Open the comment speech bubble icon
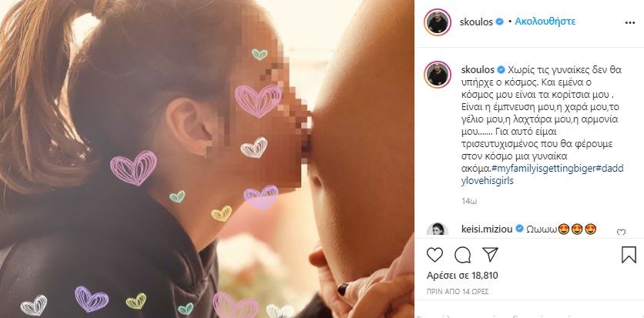The width and height of the screenshot is (644, 318). 462,255
